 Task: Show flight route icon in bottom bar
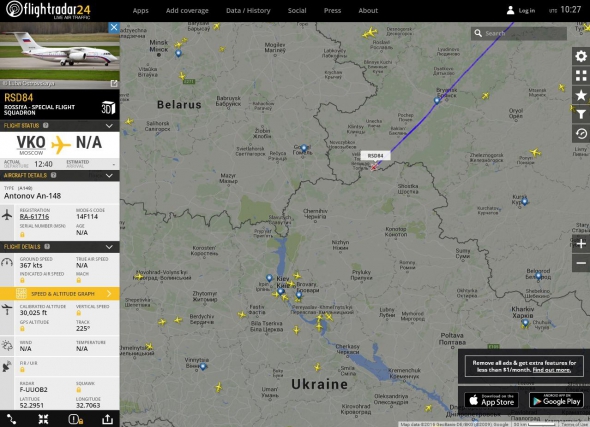(x=11, y=419)
